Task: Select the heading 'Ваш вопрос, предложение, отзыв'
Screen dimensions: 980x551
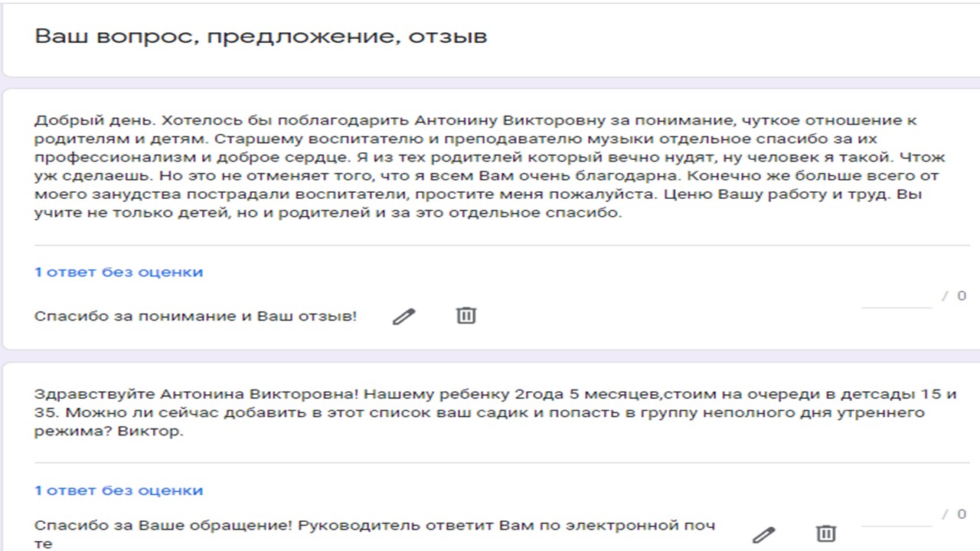Action: 261,36
